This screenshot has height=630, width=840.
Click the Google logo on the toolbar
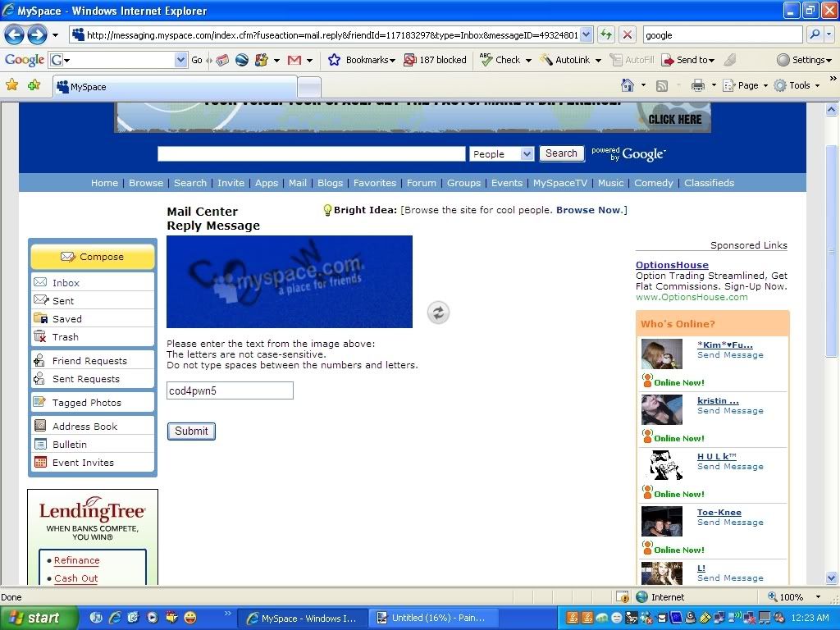coord(25,60)
